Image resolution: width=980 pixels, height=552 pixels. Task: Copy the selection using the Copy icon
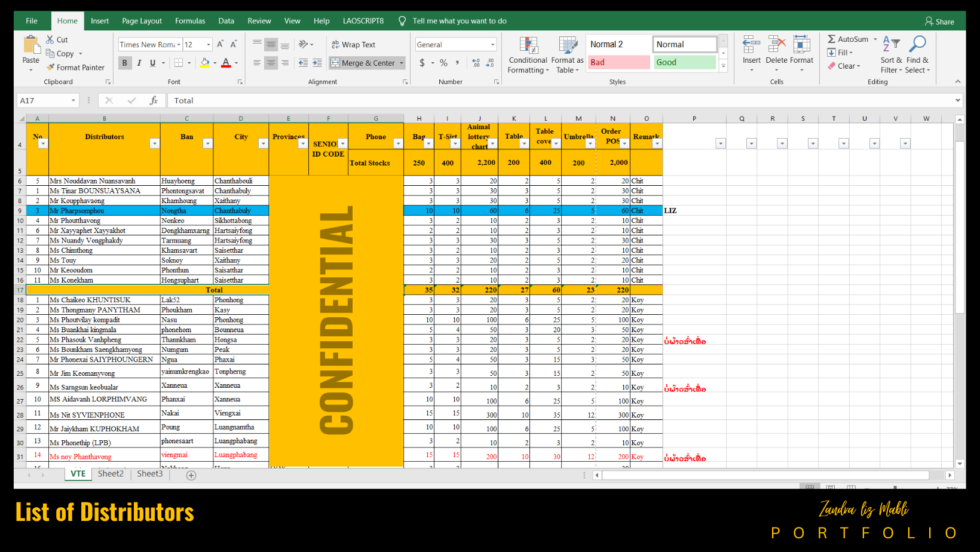click(50, 53)
